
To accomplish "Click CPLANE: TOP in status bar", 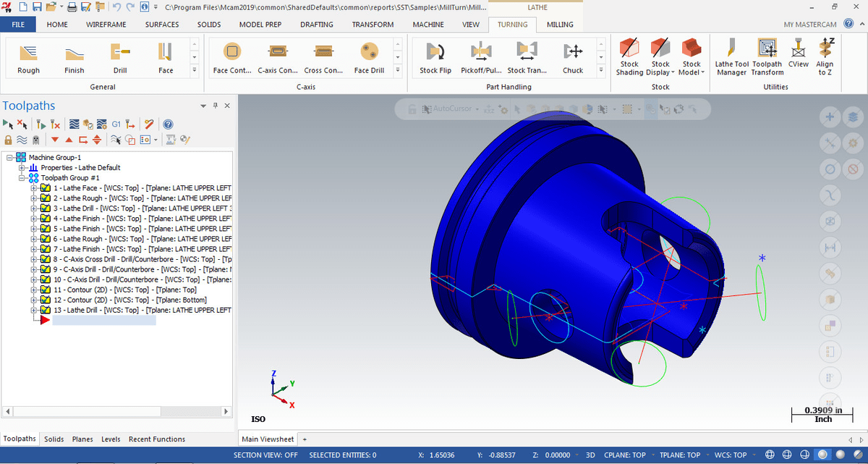I will click(x=625, y=455).
